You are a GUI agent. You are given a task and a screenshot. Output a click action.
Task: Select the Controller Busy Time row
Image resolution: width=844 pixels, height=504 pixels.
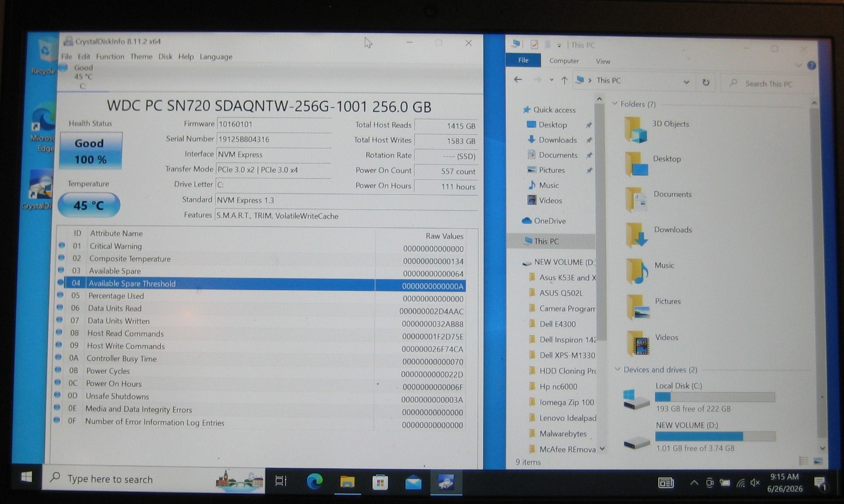261,359
